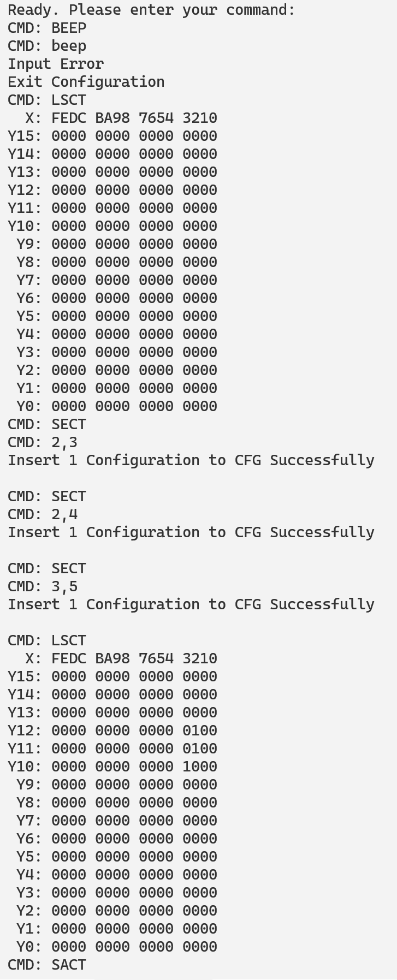Click the "1000" value in row Y10
The image size is (397, 980).
pyautogui.click(x=200, y=767)
